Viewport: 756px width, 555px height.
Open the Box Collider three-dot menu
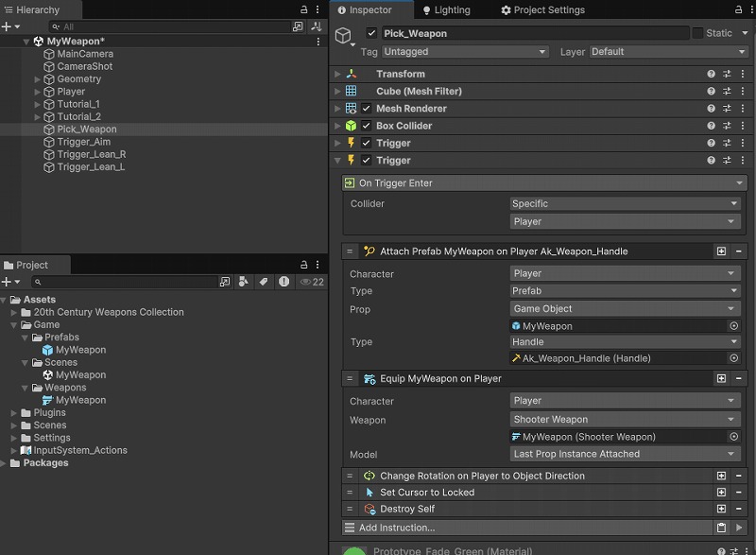pos(743,126)
